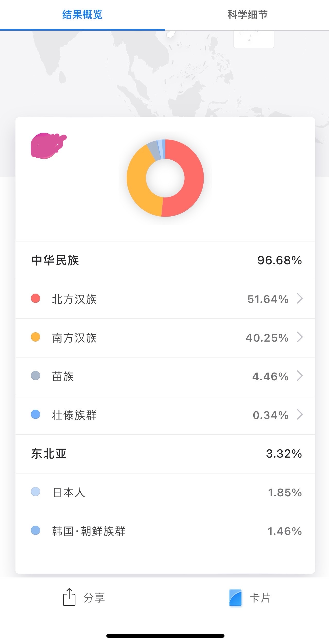The width and height of the screenshot is (329, 644).
Task: Switch to the 科学细节 tab
Action: [247, 15]
